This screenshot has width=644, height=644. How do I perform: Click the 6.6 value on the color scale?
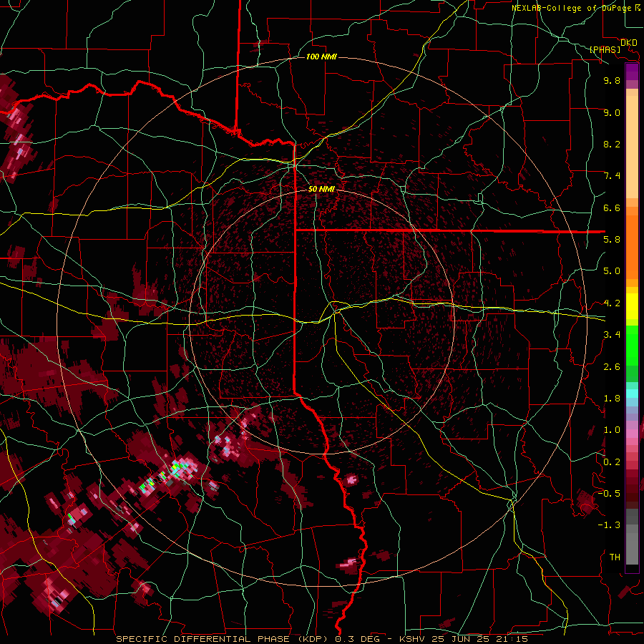click(x=612, y=208)
